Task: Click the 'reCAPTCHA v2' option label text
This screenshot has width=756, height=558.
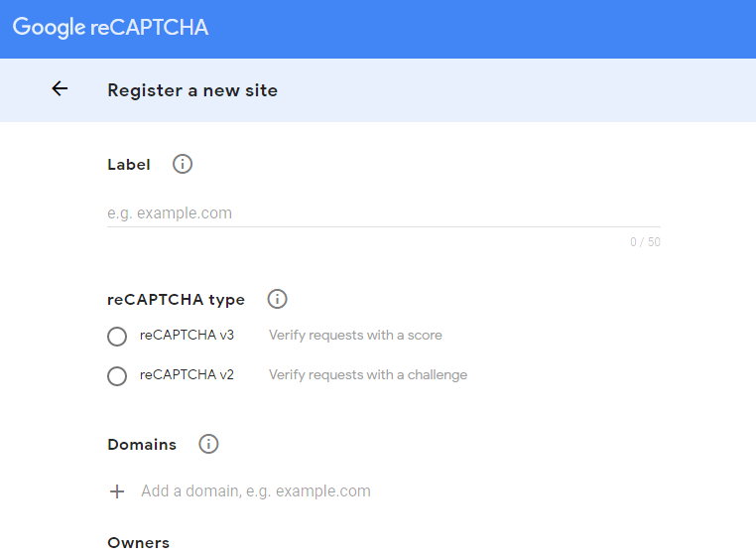Action: (187, 375)
